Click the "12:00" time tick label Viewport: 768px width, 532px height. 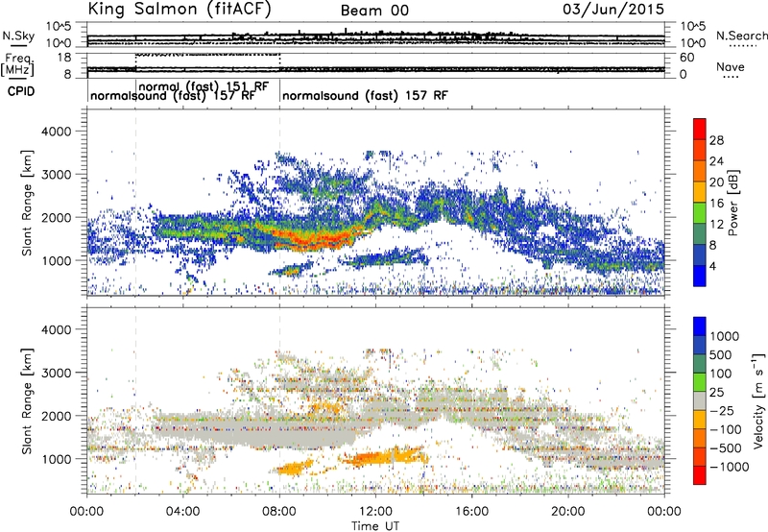375,512
